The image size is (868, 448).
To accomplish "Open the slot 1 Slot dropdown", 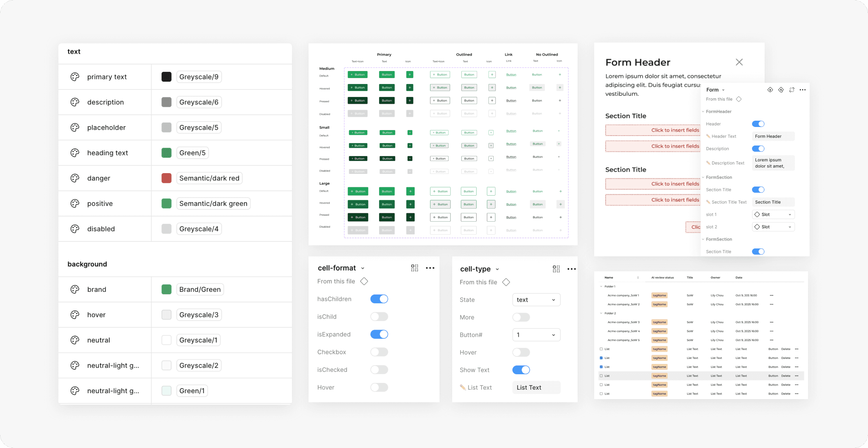I will 773,215.
